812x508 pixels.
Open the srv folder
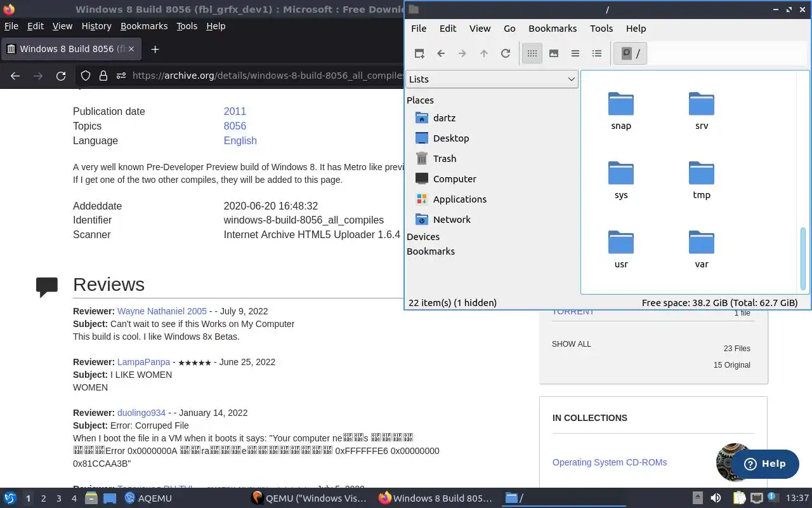point(702,110)
